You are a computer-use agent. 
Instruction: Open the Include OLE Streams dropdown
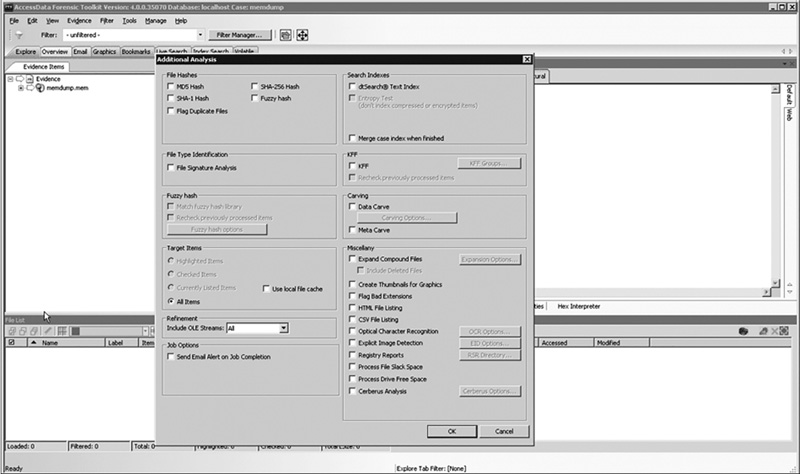coord(284,328)
